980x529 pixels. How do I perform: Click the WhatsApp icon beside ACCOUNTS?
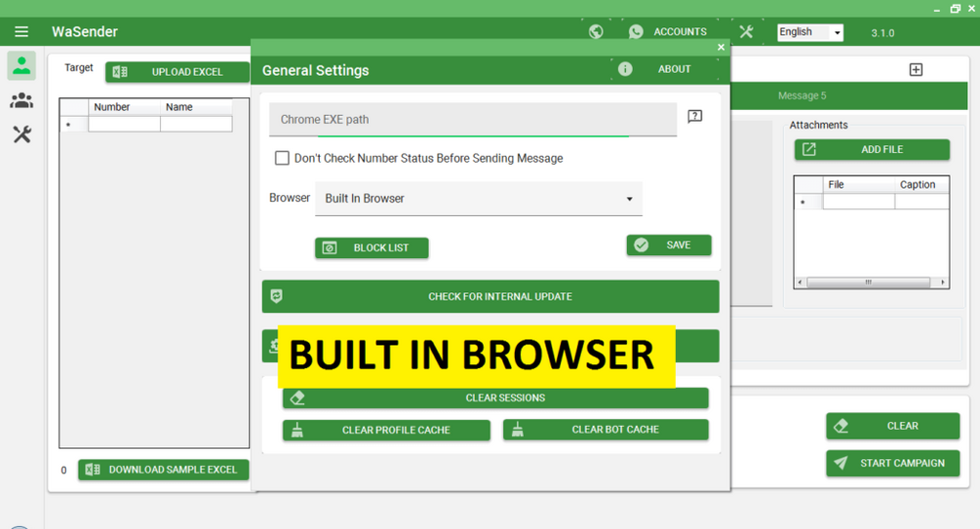[x=636, y=32]
